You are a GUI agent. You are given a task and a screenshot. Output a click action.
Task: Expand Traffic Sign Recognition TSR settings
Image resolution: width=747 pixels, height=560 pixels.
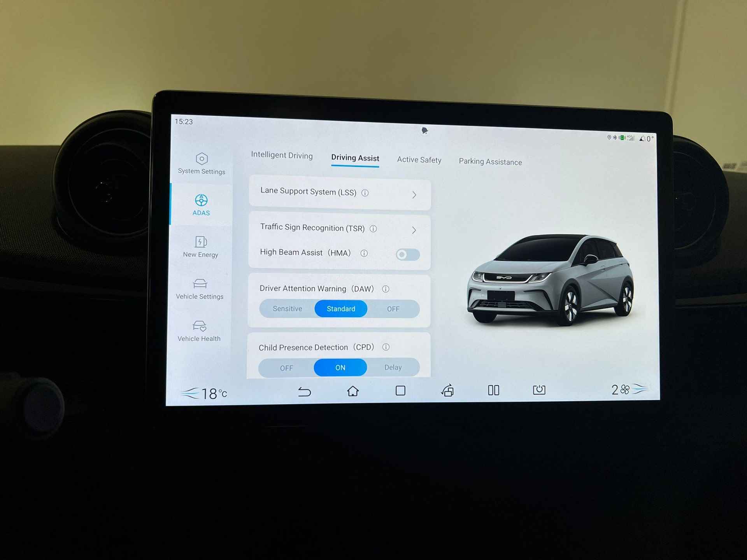coord(415,229)
